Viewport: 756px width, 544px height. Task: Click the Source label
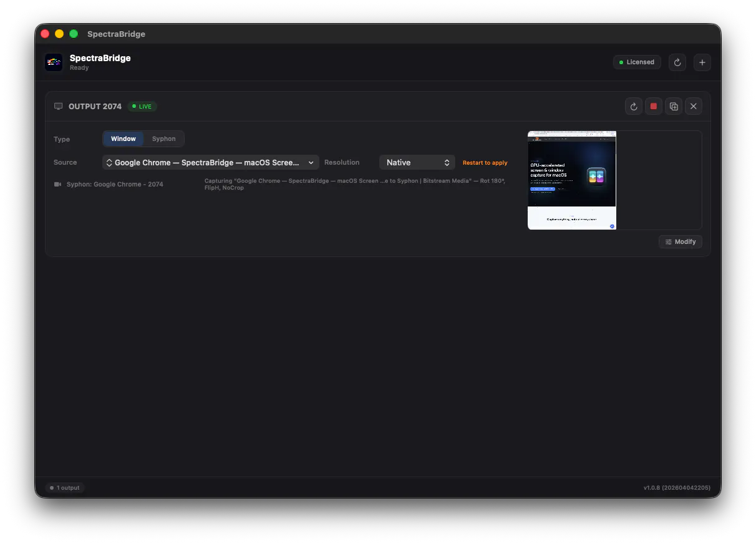tap(65, 163)
